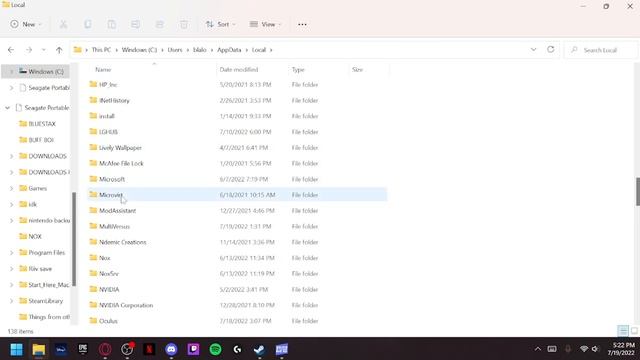Open the See more ellipsis menu
This screenshot has width=640, height=360.
click(302, 24)
